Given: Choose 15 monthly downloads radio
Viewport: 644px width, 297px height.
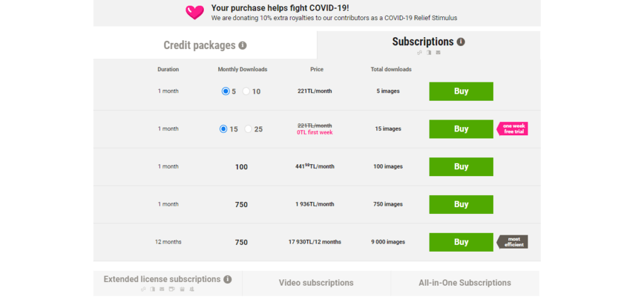Looking at the screenshot, I should 223,129.
